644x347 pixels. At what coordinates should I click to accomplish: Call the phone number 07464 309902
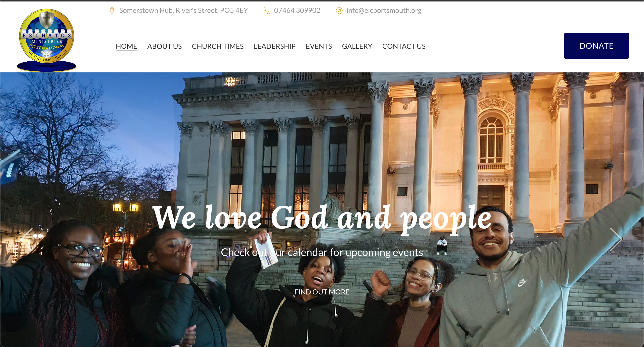[297, 11]
